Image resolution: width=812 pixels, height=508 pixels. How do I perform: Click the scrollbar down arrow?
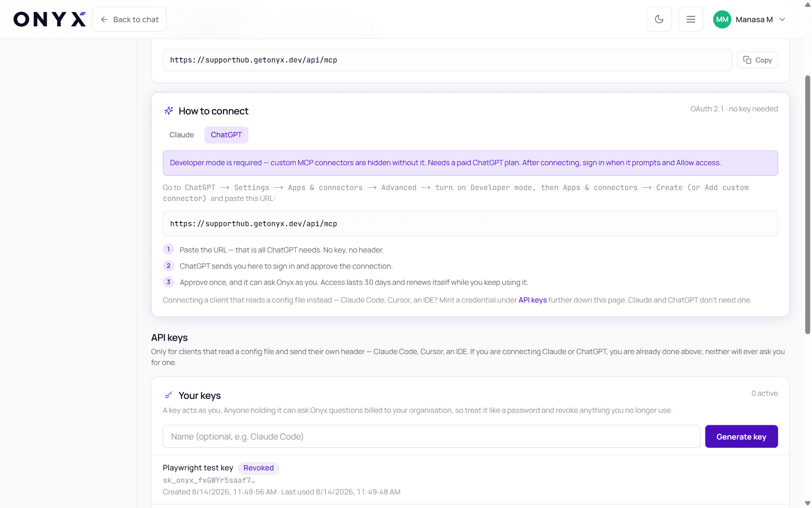pyautogui.click(x=807, y=503)
